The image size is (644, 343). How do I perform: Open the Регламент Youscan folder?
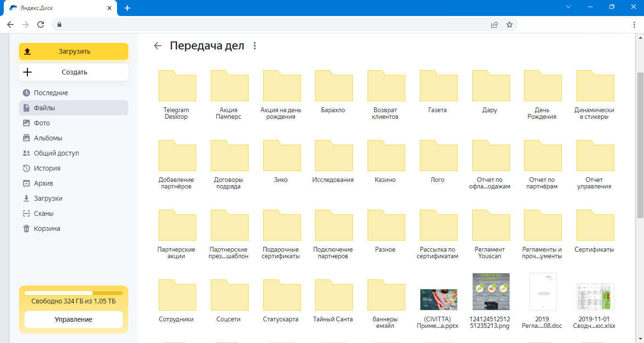click(x=491, y=225)
